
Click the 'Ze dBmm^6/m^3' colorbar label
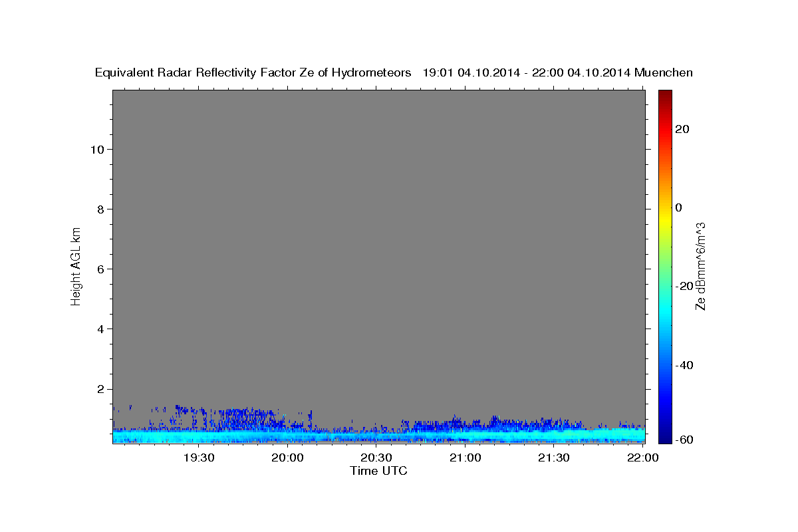pos(700,266)
